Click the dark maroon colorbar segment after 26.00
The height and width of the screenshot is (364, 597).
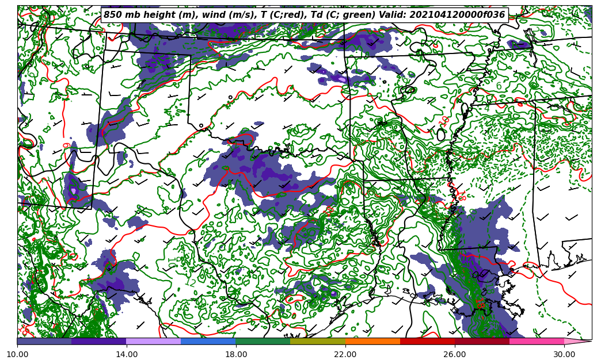point(482,341)
